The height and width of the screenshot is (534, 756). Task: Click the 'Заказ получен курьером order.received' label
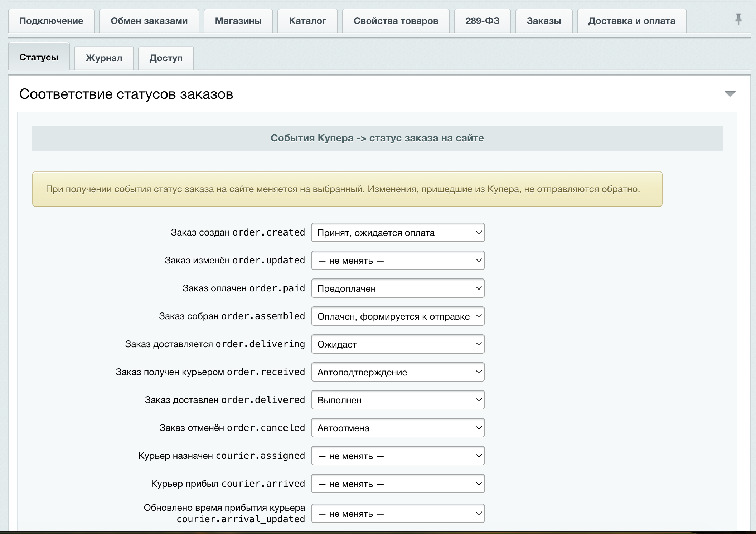pos(210,372)
